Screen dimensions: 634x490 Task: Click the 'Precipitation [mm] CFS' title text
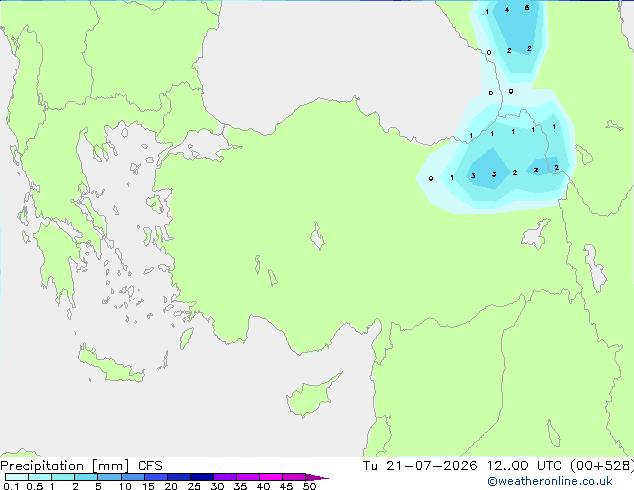tap(81, 466)
